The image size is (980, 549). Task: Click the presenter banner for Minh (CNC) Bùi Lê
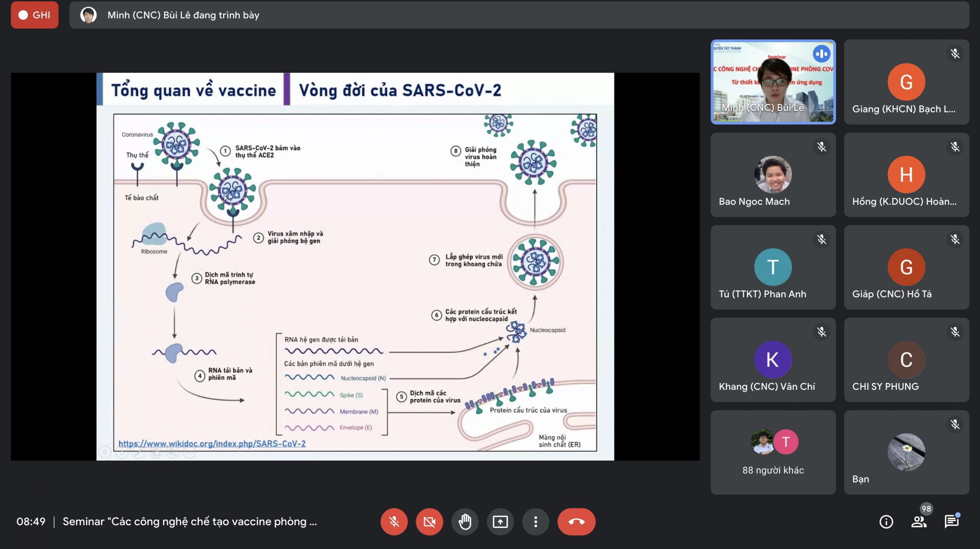click(x=519, y=15)
